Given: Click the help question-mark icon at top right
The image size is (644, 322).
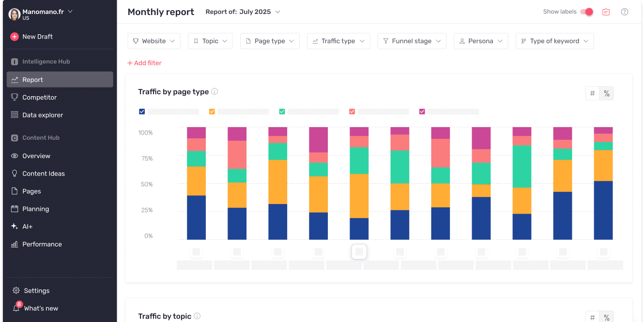Looking at the screenshot, I should (624, 12).
